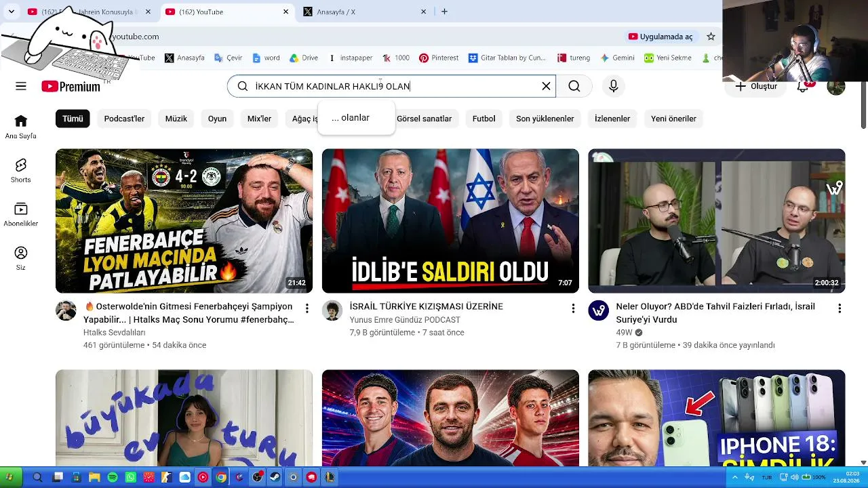
Task: Click the Uygulamada aç button
Action: click(x=660, y=37)
